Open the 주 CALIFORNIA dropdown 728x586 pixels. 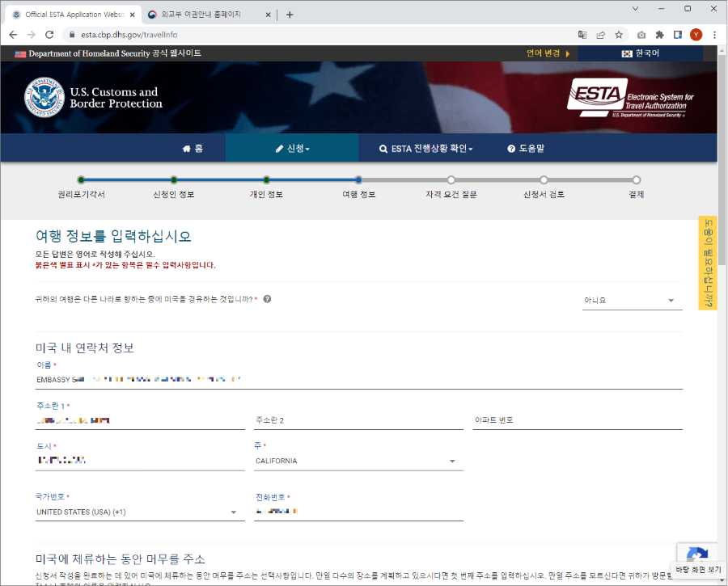(x=358, y=462)
